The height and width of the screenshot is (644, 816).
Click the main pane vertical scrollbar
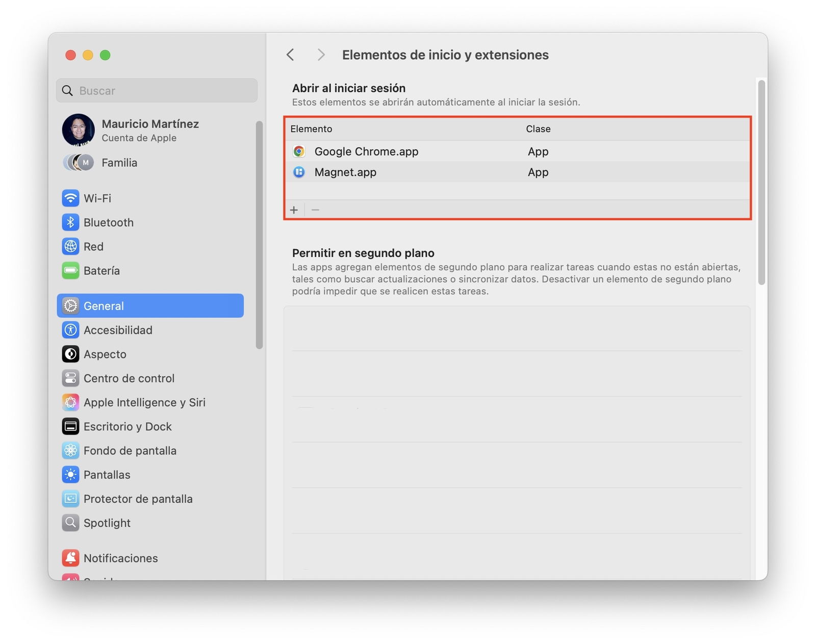761,183
